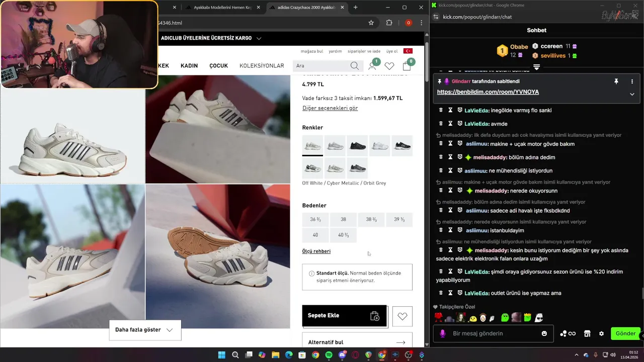The width and height of the screenshot is (644, 362).
Task: Click 'Bir mesaj gönderin' chat input
Action: coord(493,333)
